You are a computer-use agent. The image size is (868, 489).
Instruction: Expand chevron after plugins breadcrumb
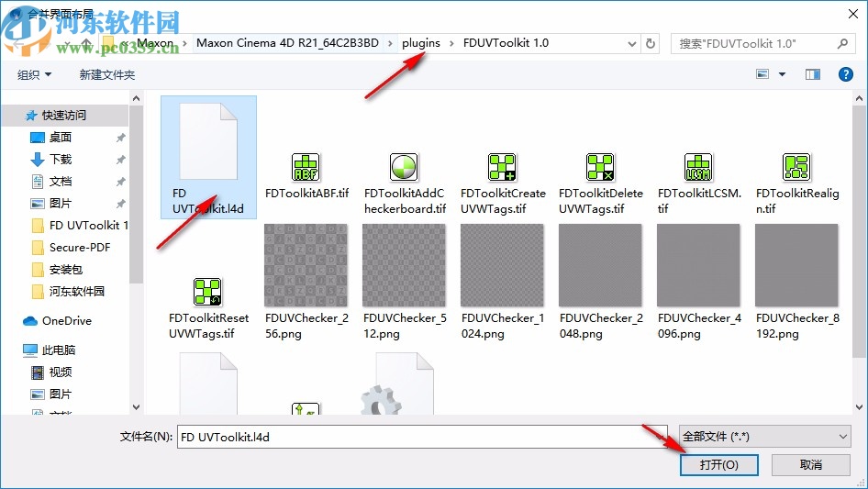point(451,43)
